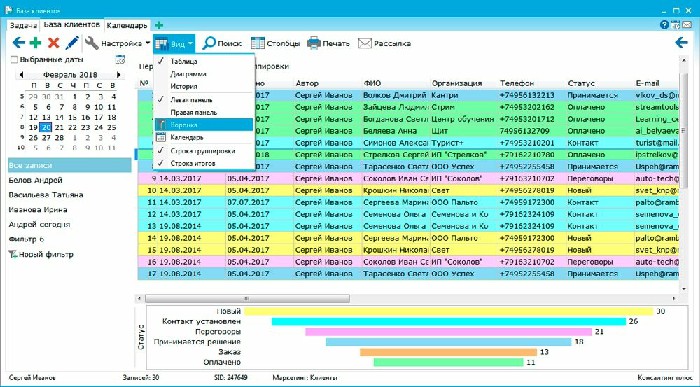Select the cell Беляева Анна
The width and height of the screenshot is (700, 387).
[396, 131]
